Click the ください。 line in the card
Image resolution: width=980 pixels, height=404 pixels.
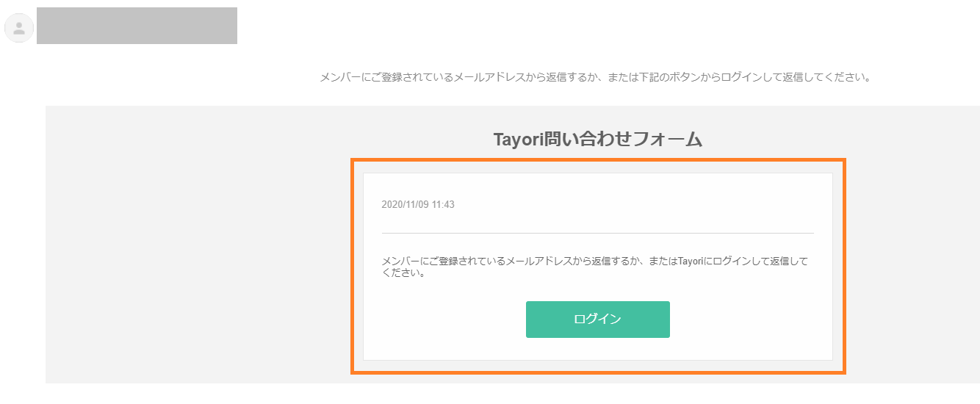click(x=404, y=273)
